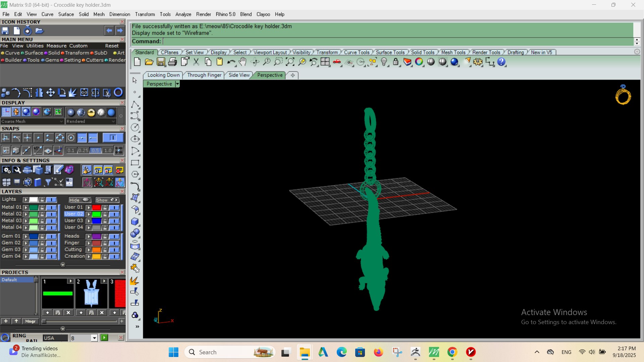Open the Clayoo menu
The width and height of the screenshot is (644, 362).
[263, 14]
